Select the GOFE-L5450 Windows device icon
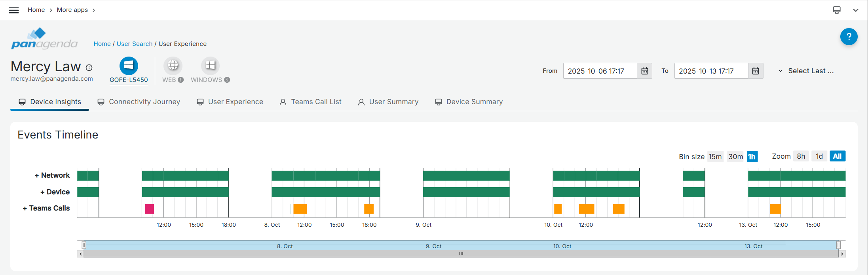Screen dimensions: 868x275 (x=129, y=66)
